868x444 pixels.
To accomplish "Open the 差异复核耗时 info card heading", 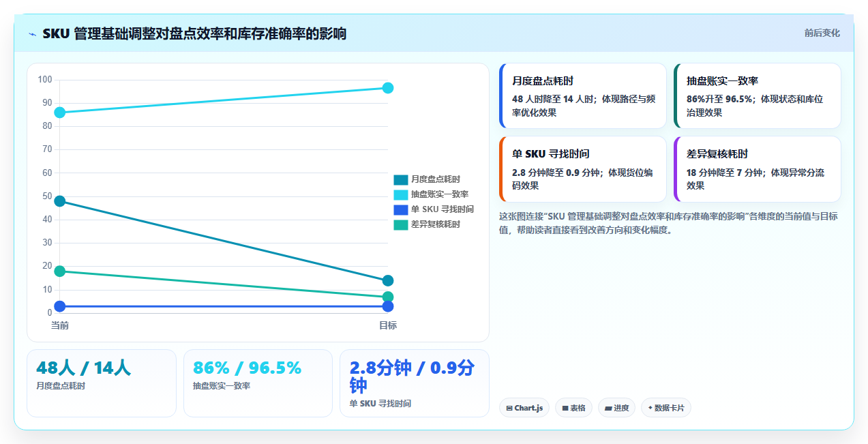I will pos(717,154).
